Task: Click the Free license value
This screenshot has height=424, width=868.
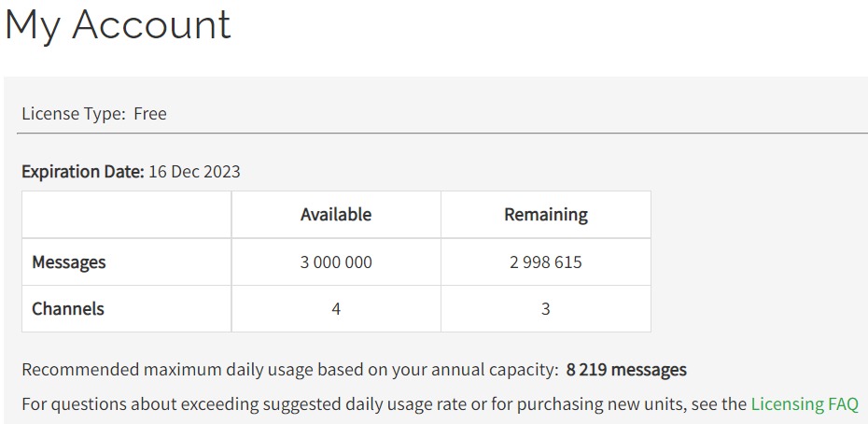Action: [x=150, y=114]
